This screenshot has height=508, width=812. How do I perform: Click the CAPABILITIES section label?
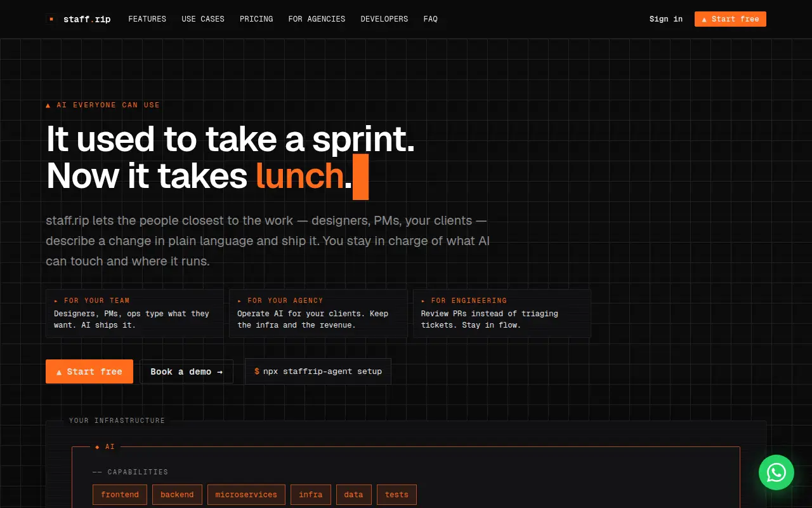pyautogui.click(x=130, y=472)
